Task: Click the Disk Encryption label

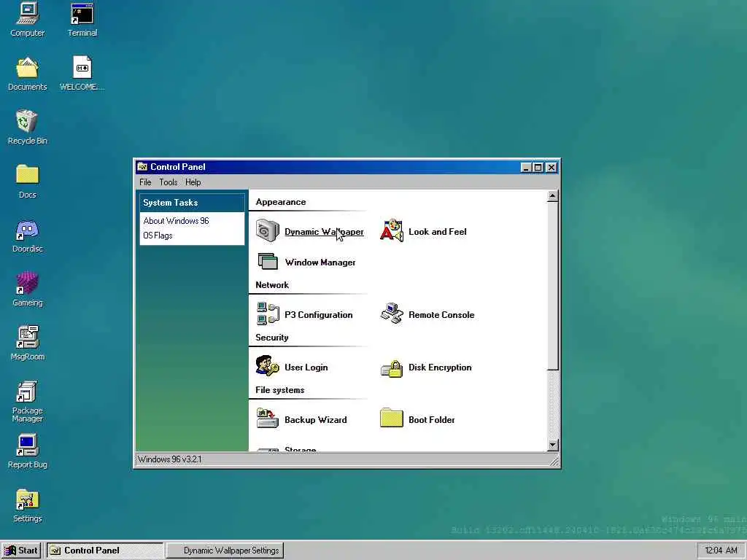Action: (440, 367)
